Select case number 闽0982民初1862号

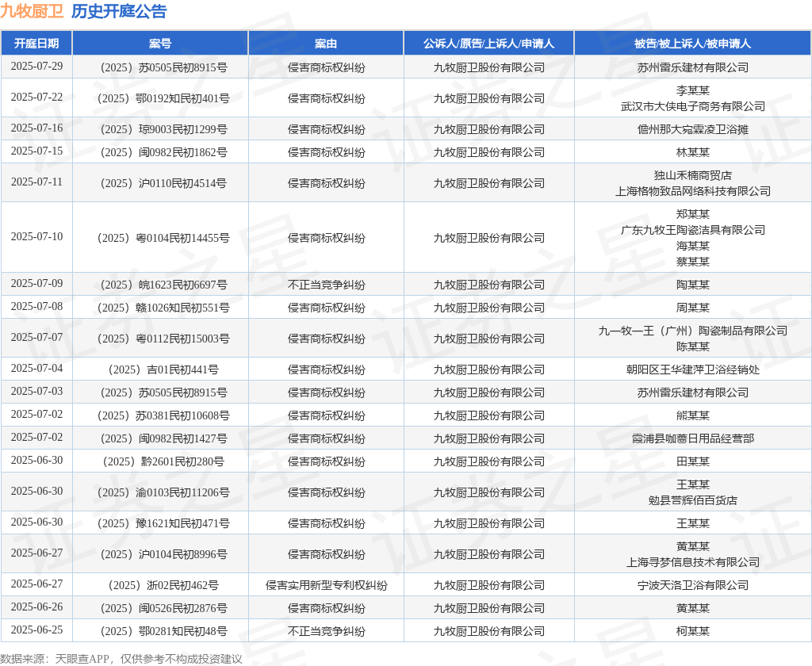[x=163, y=152]
